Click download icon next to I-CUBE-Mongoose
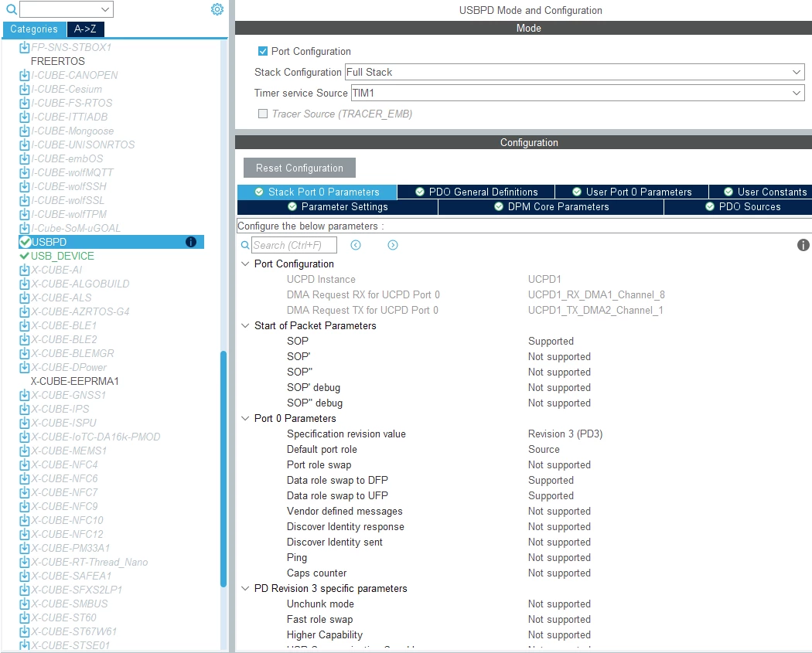The width and height of the screenshot is (812, 653). (x=24, y=131)
